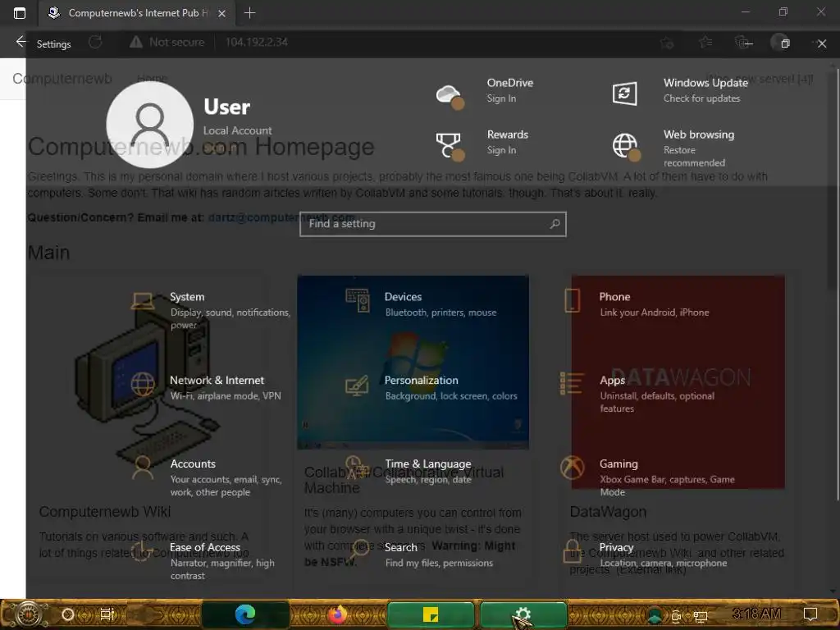The height and width of the screenshot is (630, 840).
Task: Click the DataWagon red banner image
Action: click(678, 381)
